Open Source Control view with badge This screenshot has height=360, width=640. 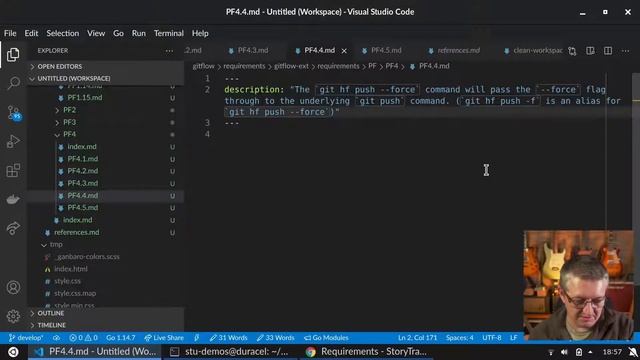[13, 112]
